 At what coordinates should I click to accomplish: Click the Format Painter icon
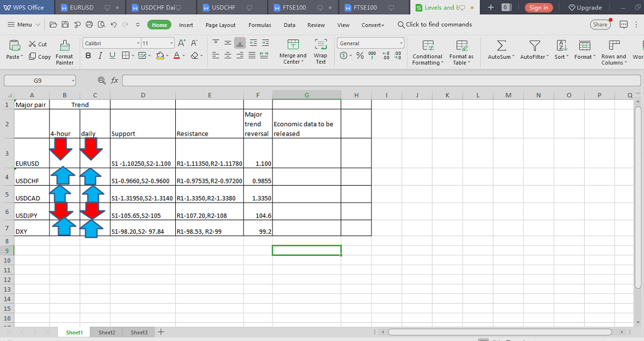pyautogui.click(x=64, y=46)
